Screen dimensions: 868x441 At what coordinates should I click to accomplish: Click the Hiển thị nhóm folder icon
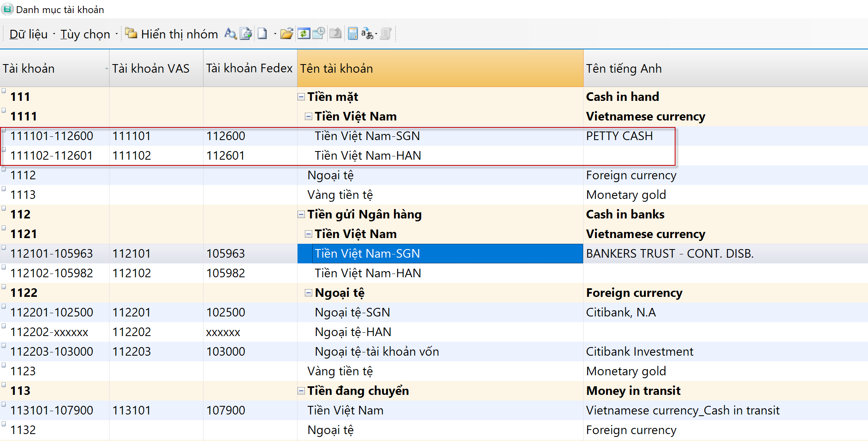[131, 33]
